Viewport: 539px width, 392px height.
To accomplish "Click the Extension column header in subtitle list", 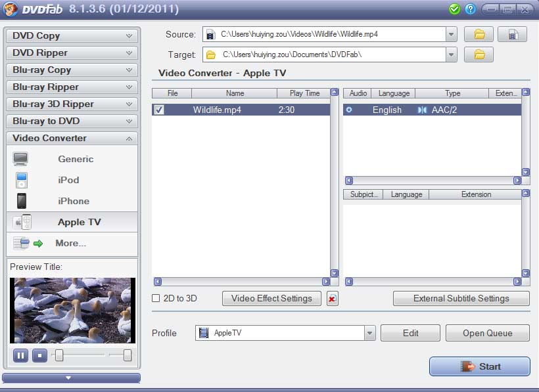I will point(476,194).
